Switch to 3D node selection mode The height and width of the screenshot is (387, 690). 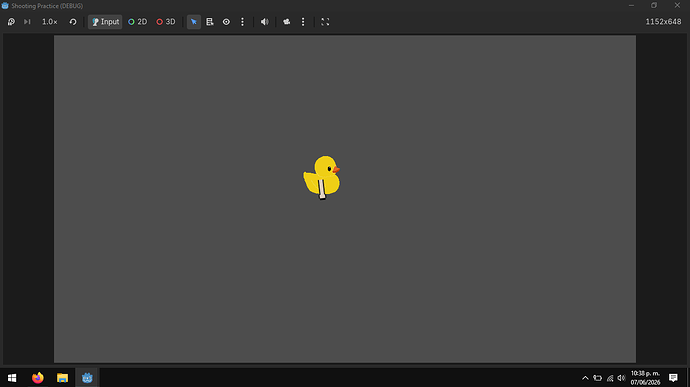tap(166, 22)
